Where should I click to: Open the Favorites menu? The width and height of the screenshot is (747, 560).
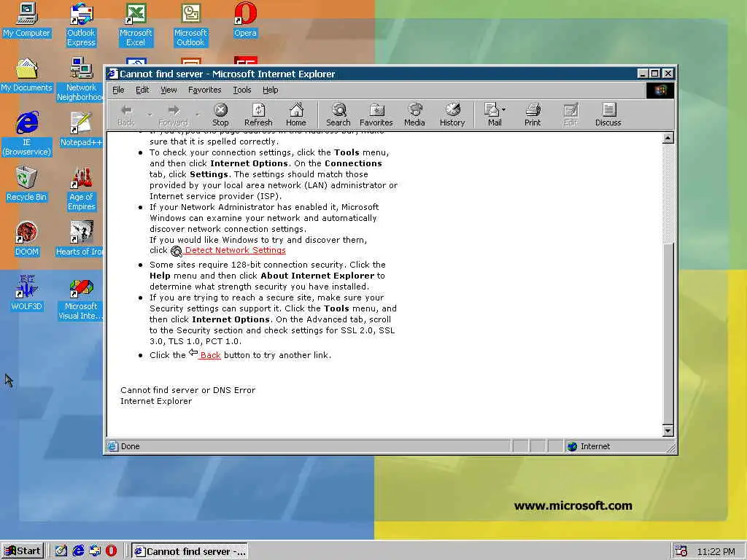[204, 90]
